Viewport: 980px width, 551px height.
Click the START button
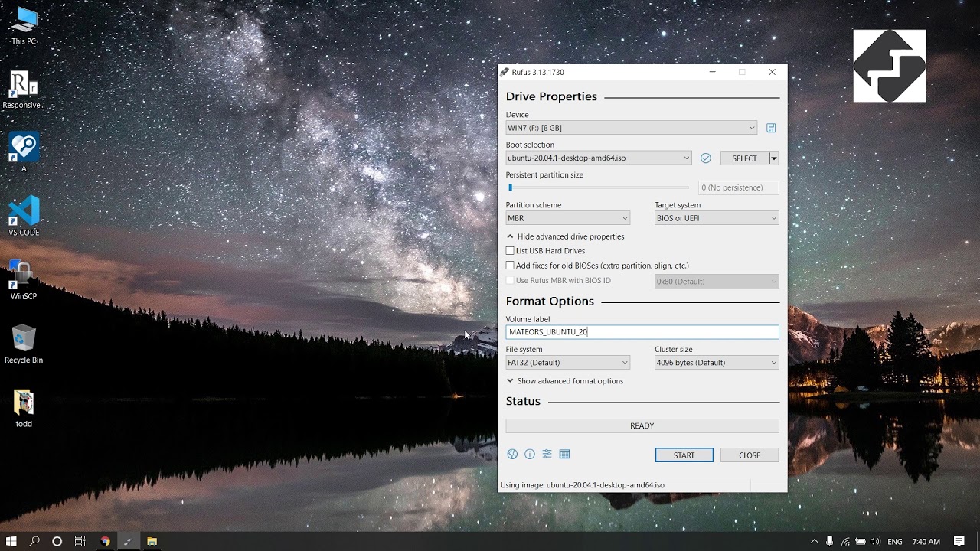coord(684,455)
